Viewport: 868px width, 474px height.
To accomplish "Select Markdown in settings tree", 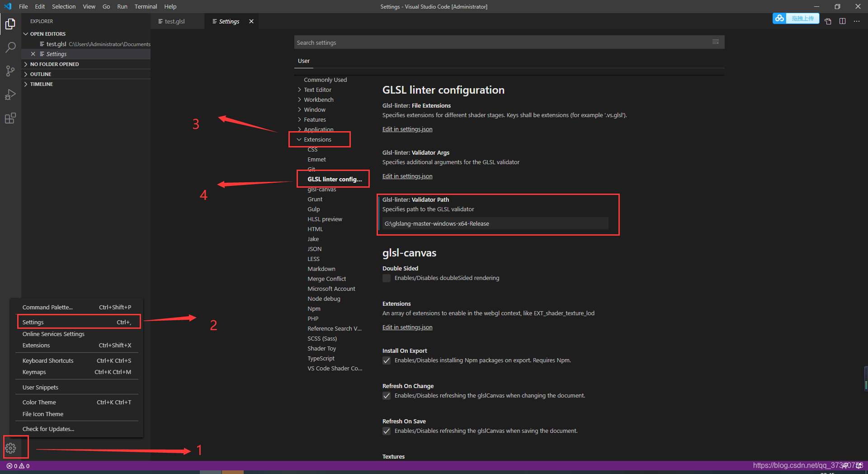I will (321, 269).
